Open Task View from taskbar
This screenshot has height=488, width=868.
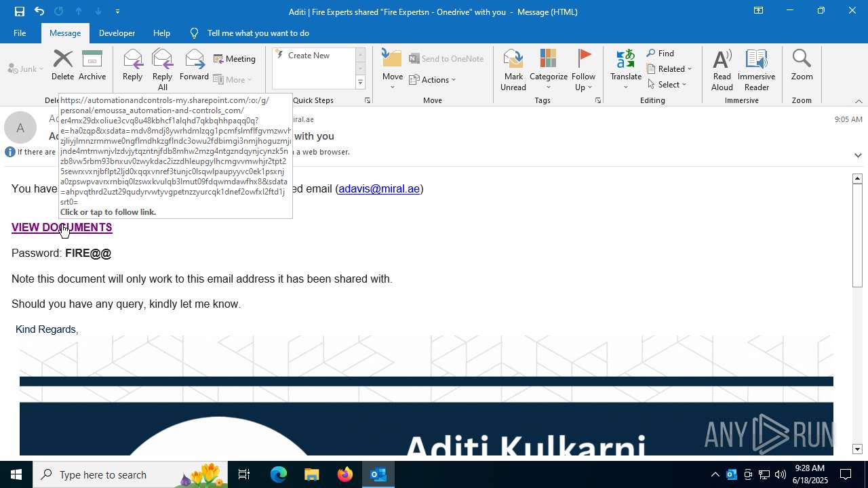(x=244, y=474)
